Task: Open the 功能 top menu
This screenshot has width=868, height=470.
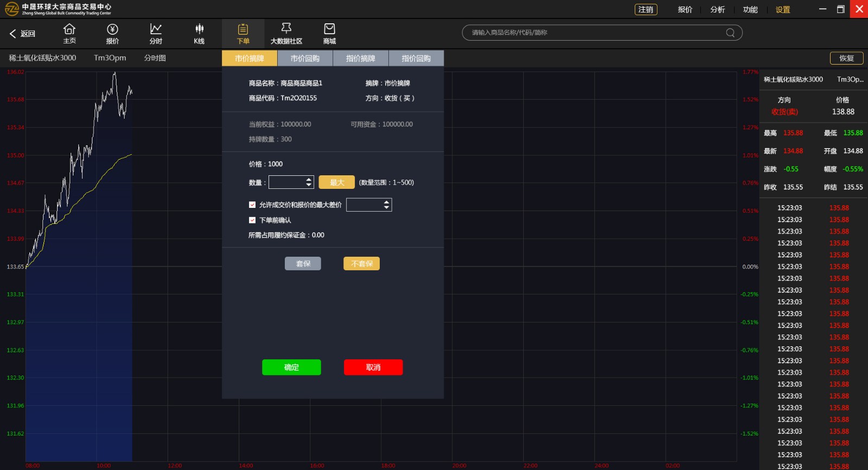Action: (x=750, y=9)
